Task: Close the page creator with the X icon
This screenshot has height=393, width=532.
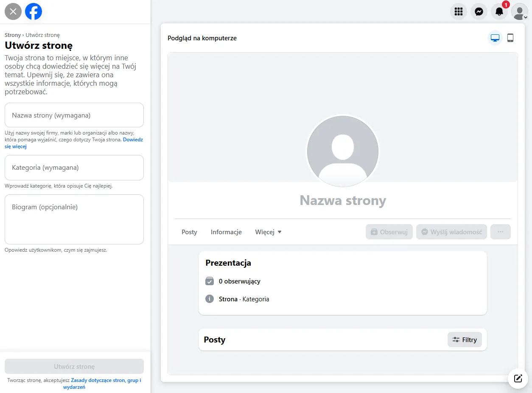Action: point(13,11)
